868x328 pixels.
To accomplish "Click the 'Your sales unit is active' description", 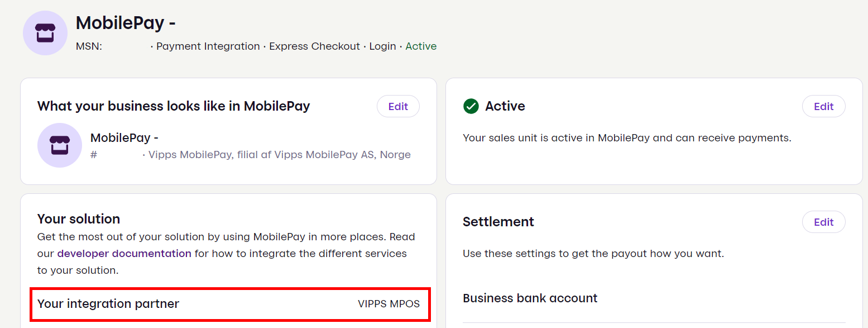I will click(627, 137).
